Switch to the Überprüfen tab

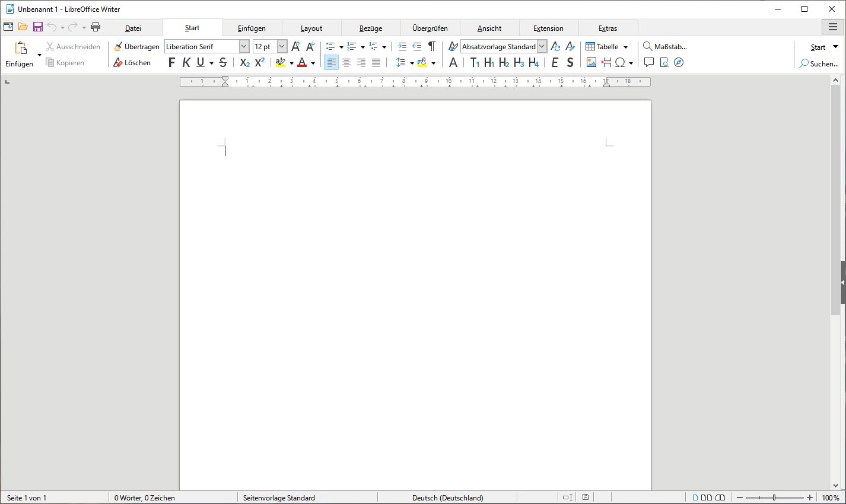[430, 28]
